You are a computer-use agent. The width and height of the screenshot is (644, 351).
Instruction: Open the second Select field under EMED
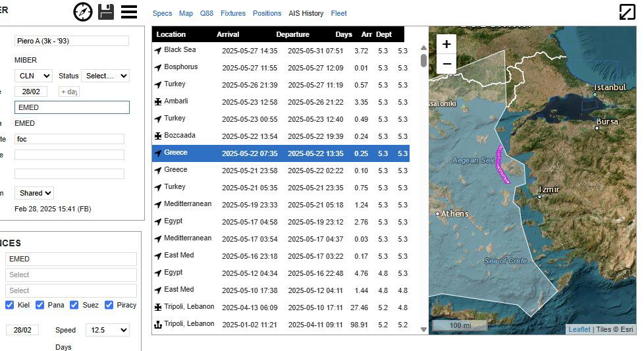[71, 290]
